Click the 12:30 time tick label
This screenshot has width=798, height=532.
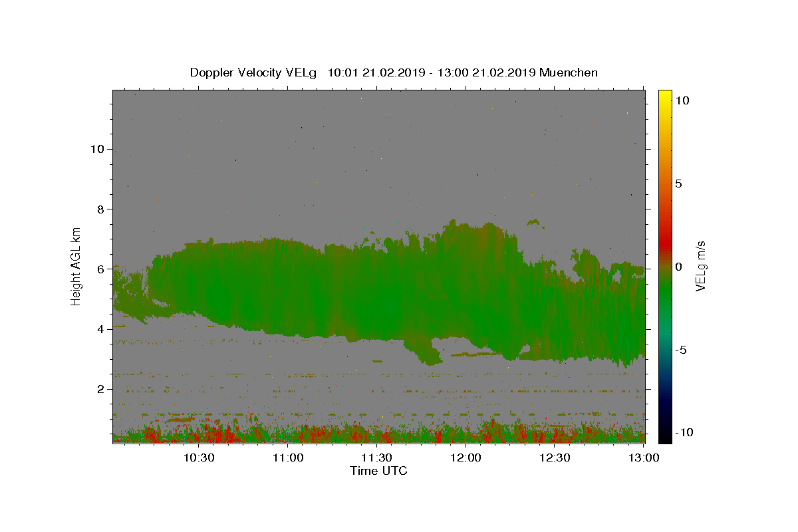point(555,458)
